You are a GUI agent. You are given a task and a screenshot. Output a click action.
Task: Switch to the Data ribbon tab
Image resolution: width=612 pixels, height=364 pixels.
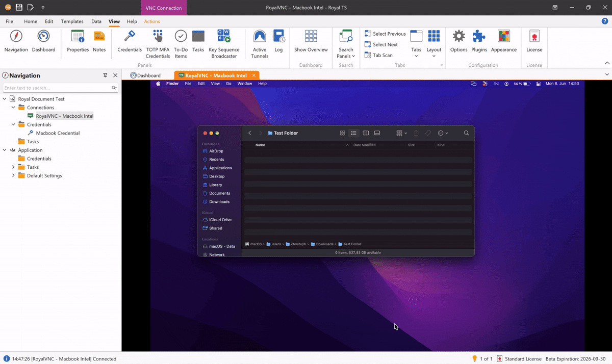96,21
